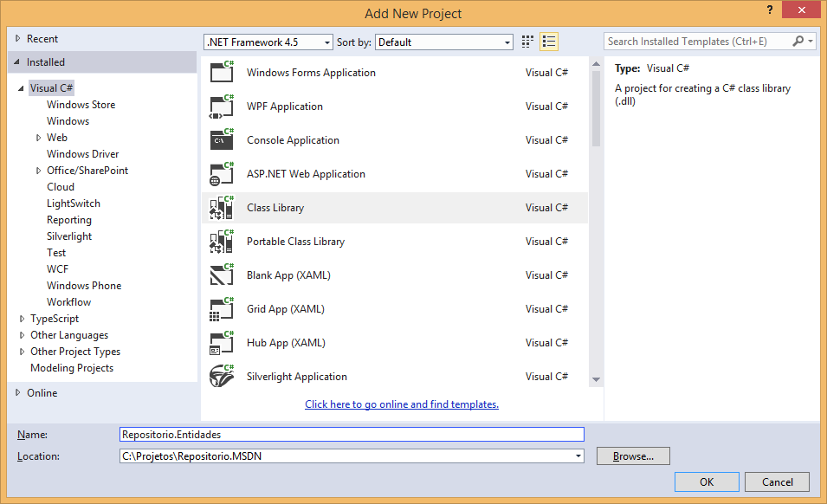Select Windows Driver category
Viewport: 827px width, 504px height.
click(83, 154)
